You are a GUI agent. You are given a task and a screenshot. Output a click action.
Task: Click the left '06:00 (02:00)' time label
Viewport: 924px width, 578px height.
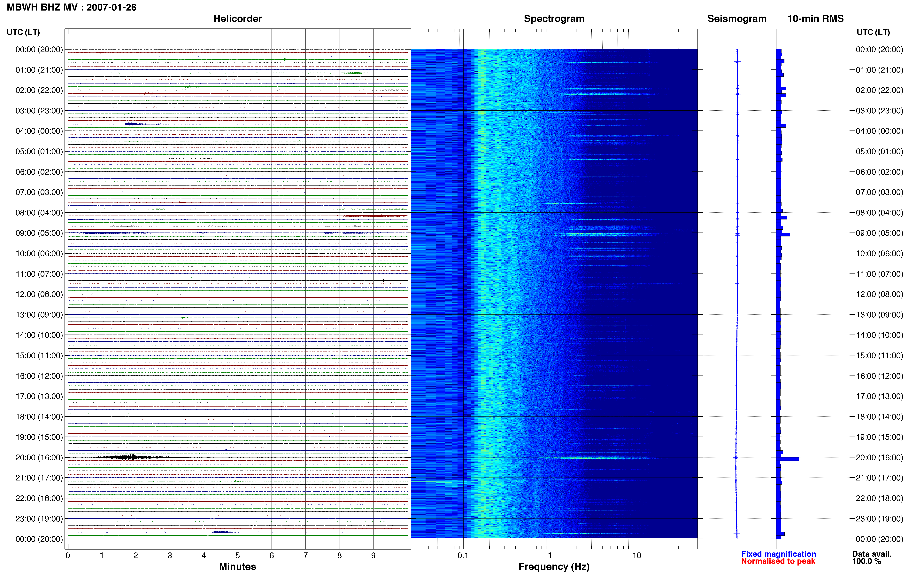point(39,172)
